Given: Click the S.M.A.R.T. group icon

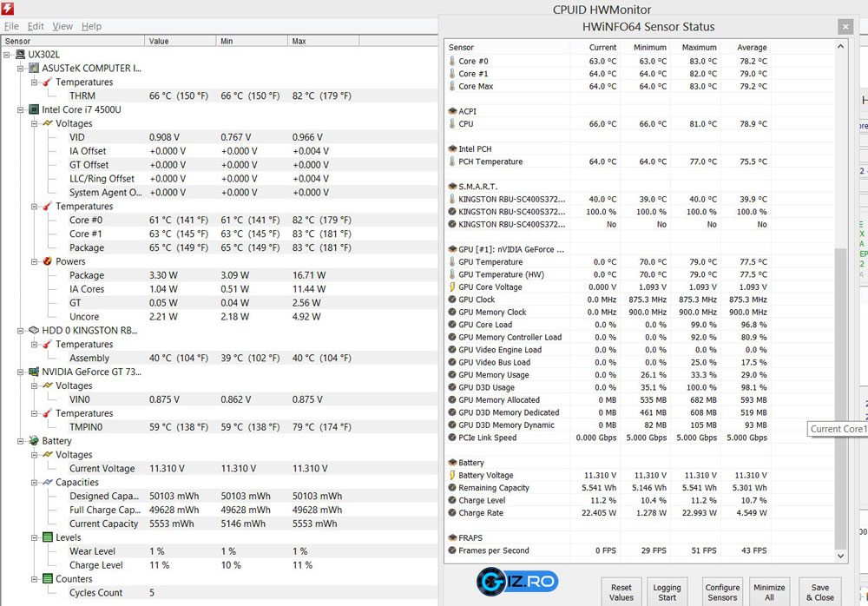Looking at the screenshot, I should coord(452,187).
